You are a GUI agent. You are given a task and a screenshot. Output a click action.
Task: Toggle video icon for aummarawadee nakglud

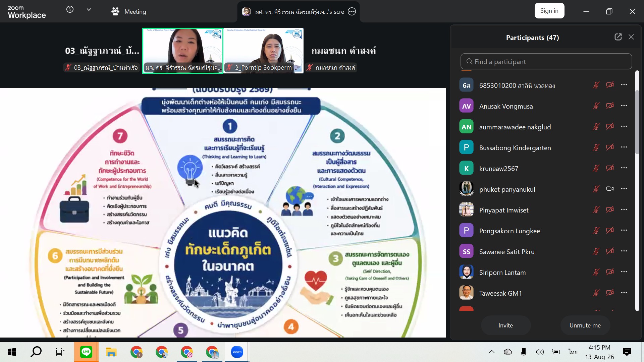click(x=610, y=127)
